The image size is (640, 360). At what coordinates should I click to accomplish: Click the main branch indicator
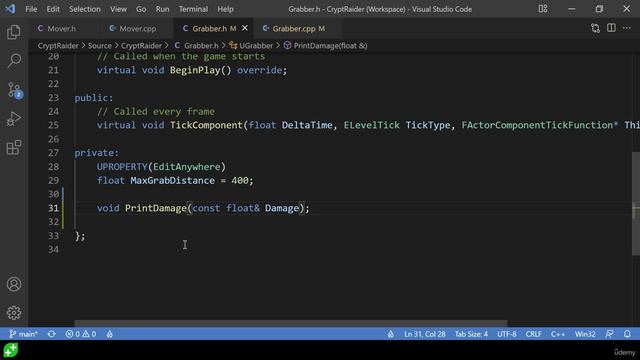pos(23,334)
